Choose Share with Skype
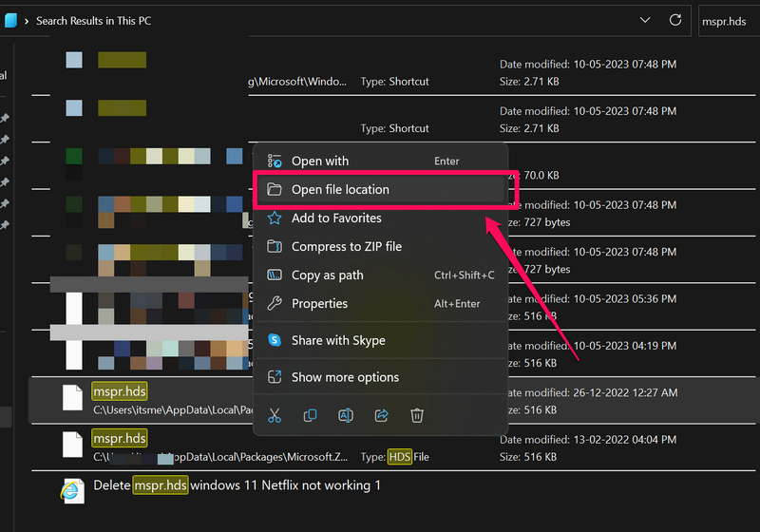Screen dimensions: 760x532 [337, 340]
